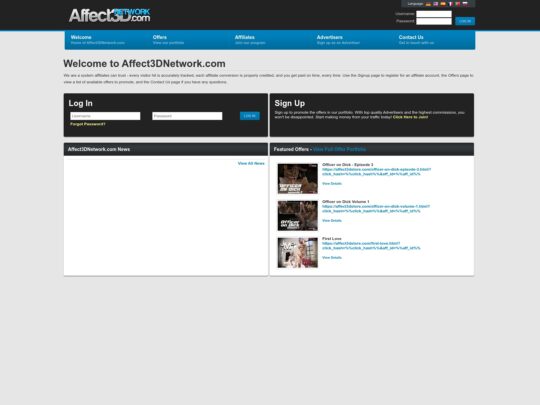Click the Volume 1 offer thumbnail
Image resolution: width=540 pixels, height=405 pixels.
coord(298,216)
